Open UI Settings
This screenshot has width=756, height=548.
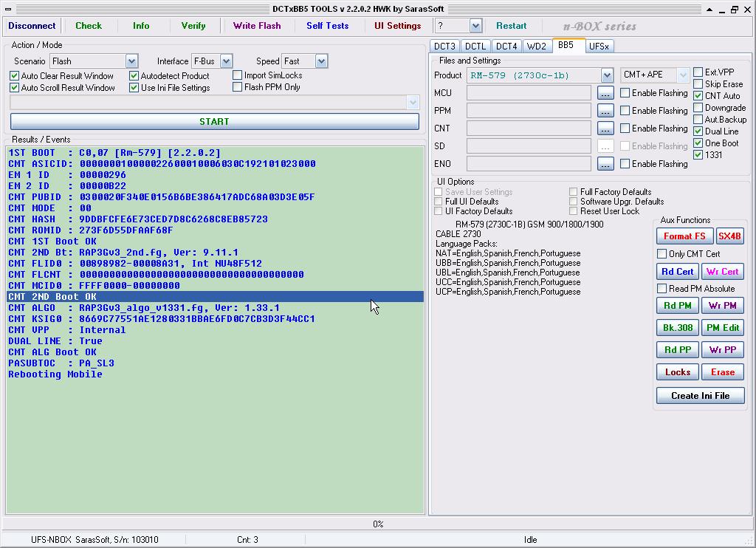(x=398, y=26)
